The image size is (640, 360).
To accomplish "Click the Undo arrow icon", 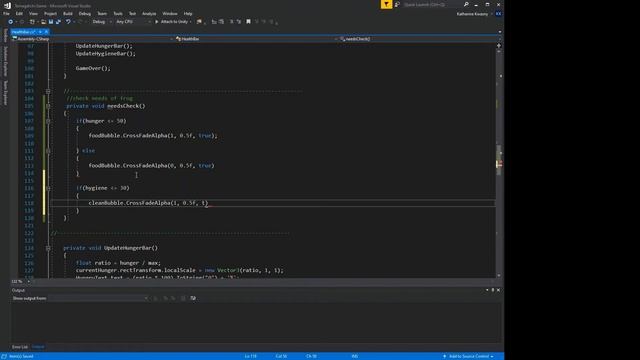I will 68,22.
